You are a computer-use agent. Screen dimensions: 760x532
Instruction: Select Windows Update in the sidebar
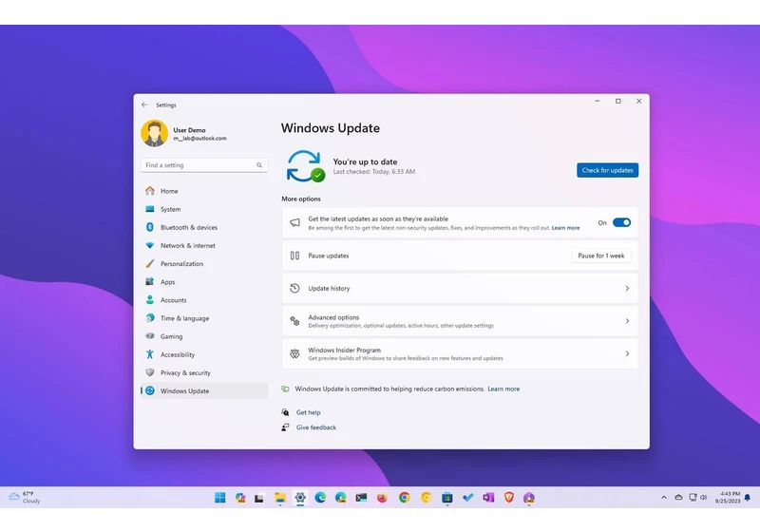[x=203, y=391]
